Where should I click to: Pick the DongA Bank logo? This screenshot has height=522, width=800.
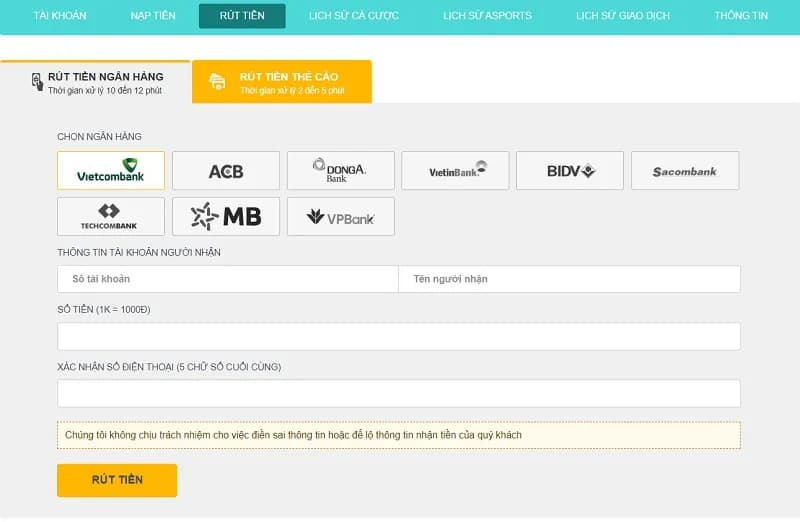pyautogui.click(x=340, y=171)
